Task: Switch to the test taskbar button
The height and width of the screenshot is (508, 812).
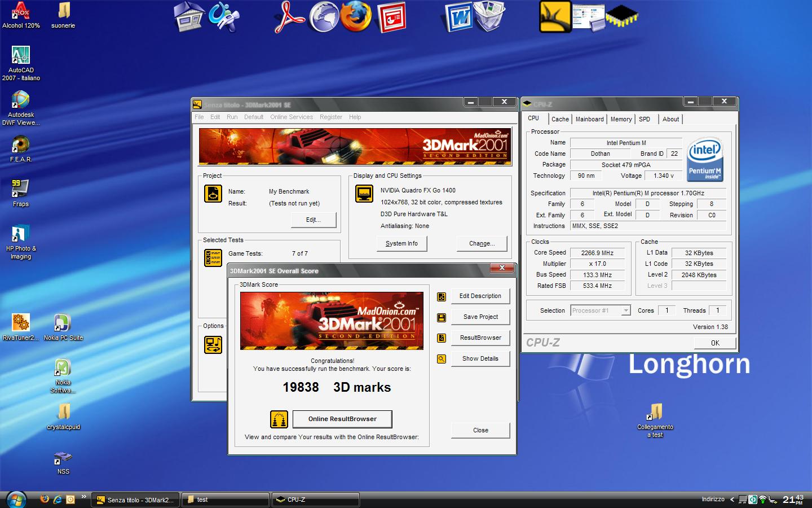Action: 226,500
